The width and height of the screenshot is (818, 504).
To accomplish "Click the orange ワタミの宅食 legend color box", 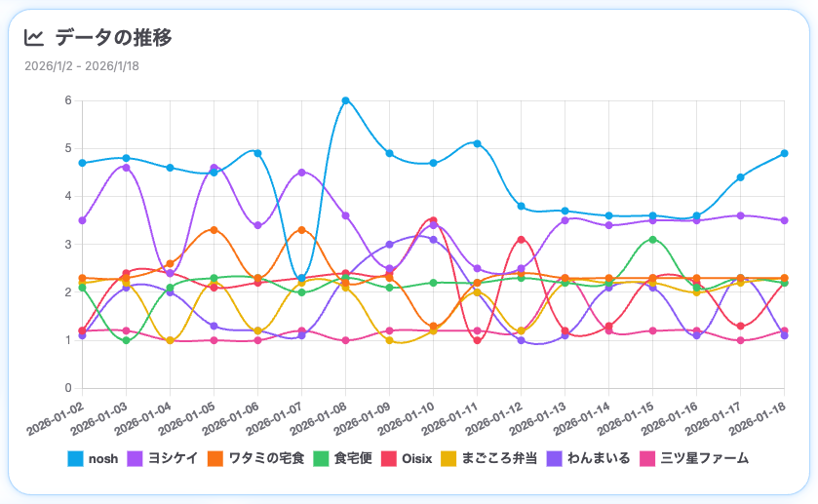I will [x=213, y=458].
